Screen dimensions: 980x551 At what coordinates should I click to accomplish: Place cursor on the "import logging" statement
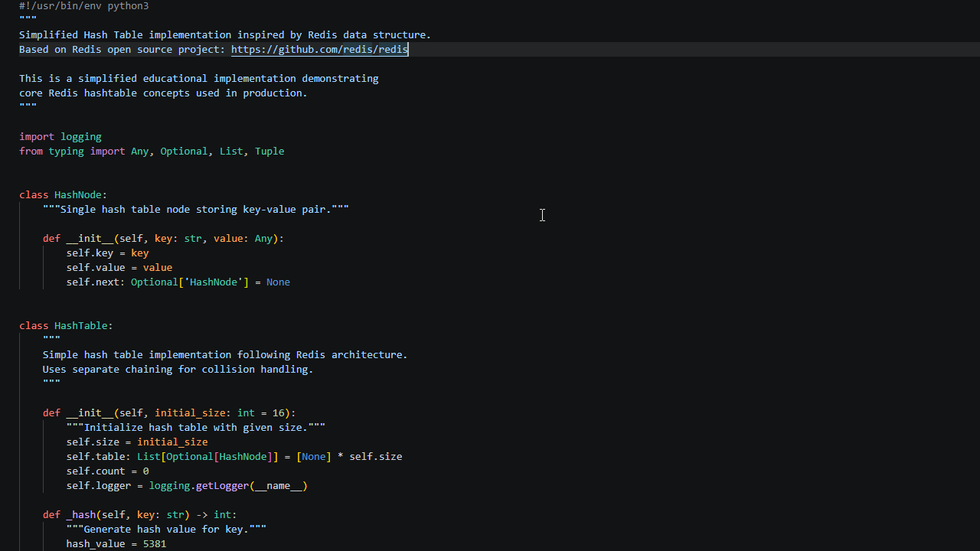60,137
